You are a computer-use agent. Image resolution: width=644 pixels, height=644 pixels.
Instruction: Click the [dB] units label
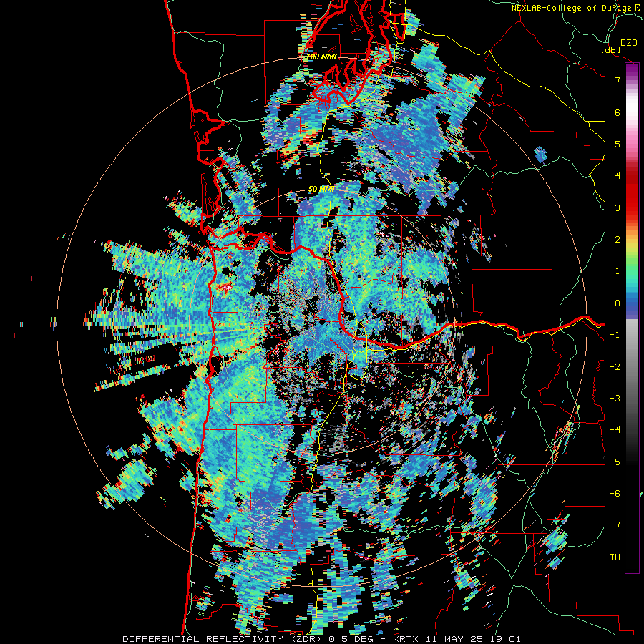coord(611,49)
